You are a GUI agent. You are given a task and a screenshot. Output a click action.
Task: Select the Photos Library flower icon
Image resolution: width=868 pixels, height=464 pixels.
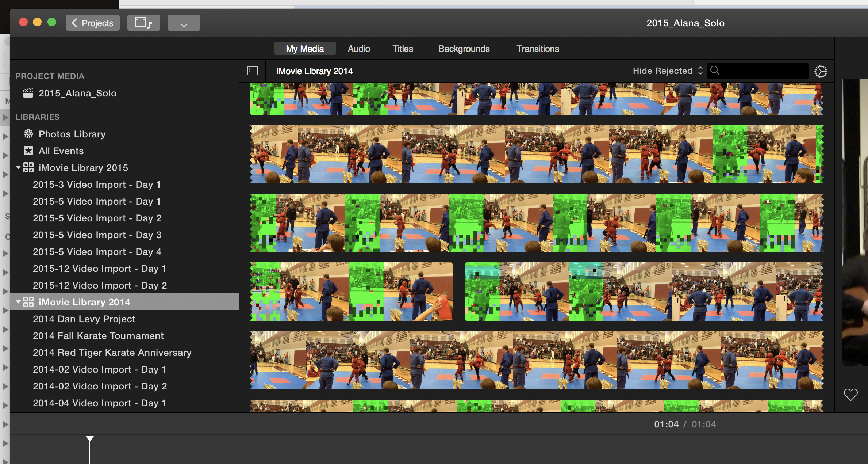28,134
